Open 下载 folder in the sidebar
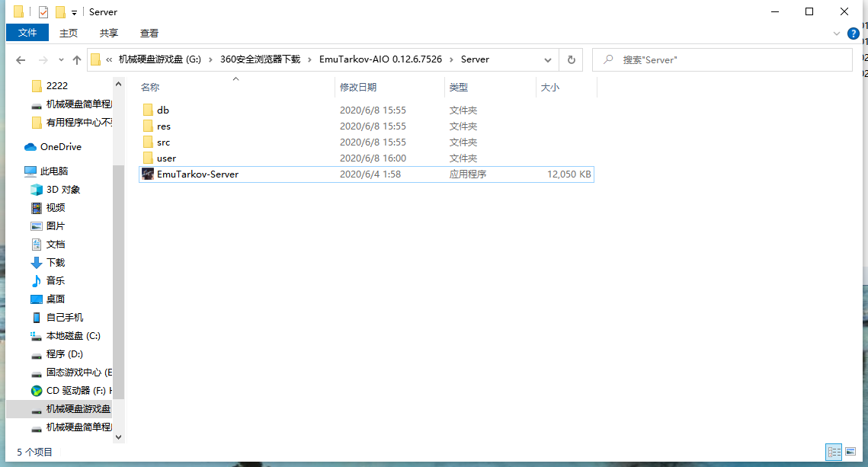The height and width of the screenshot is (467, 868). 56,262
